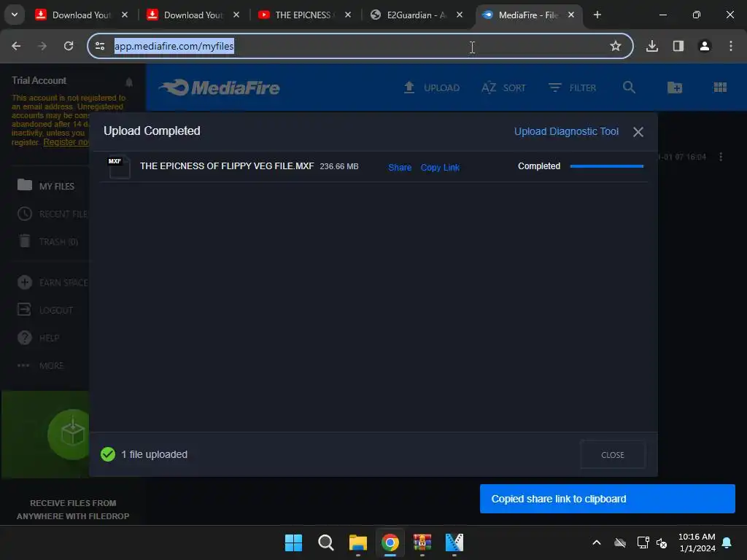Open the Windows Start menu
The image size is (747, 560).
tap(293, 542)
